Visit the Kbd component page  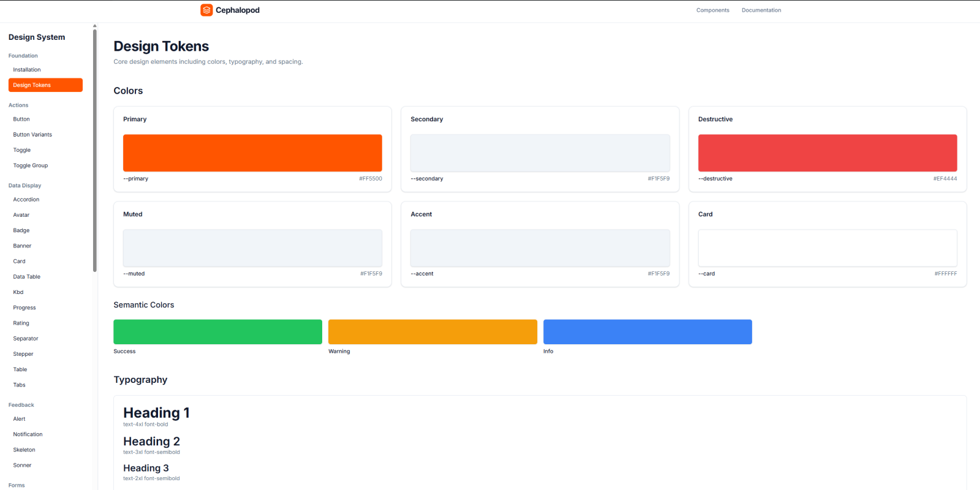[x=45, y=292]
